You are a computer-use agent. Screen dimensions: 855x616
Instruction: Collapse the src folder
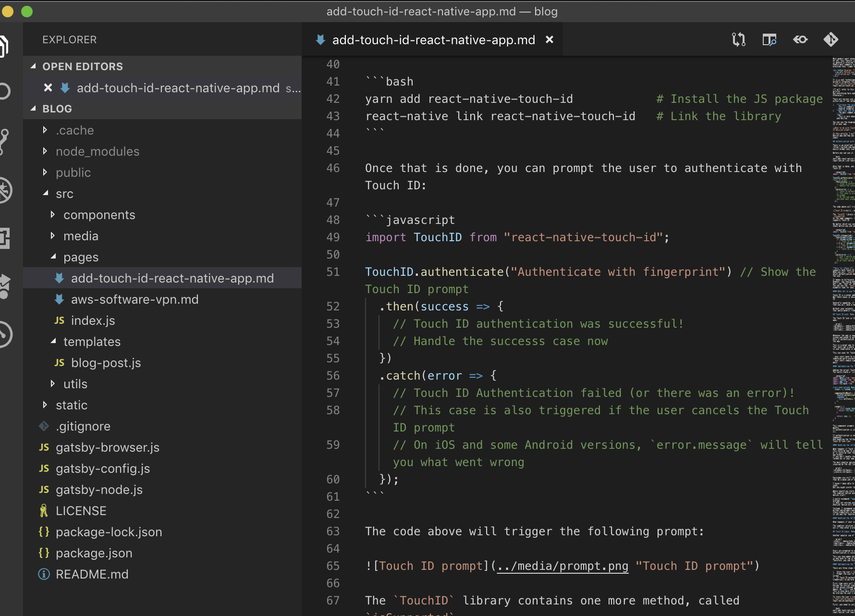click(45, 193)
